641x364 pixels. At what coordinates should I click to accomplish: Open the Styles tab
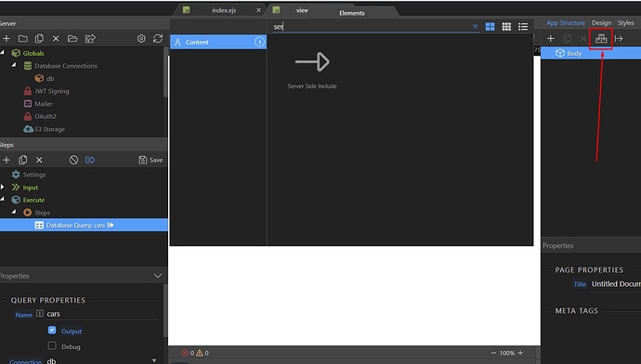(625, 23)
